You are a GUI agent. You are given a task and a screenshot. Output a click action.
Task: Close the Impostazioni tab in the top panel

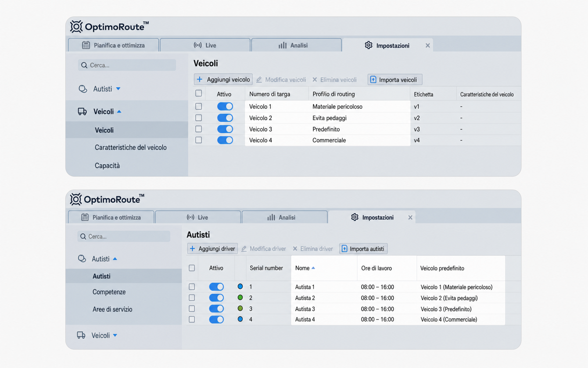pos(428,46)
